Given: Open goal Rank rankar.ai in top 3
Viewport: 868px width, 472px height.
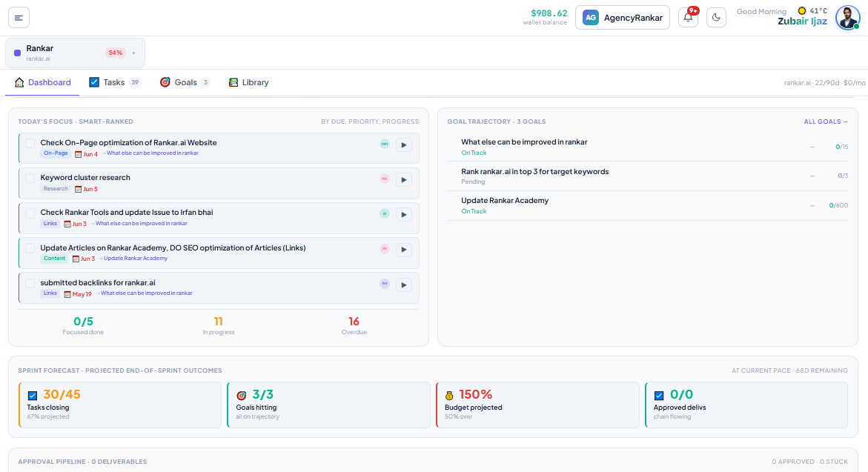Looking at the screenshot, I should click(x=648, y=176).
